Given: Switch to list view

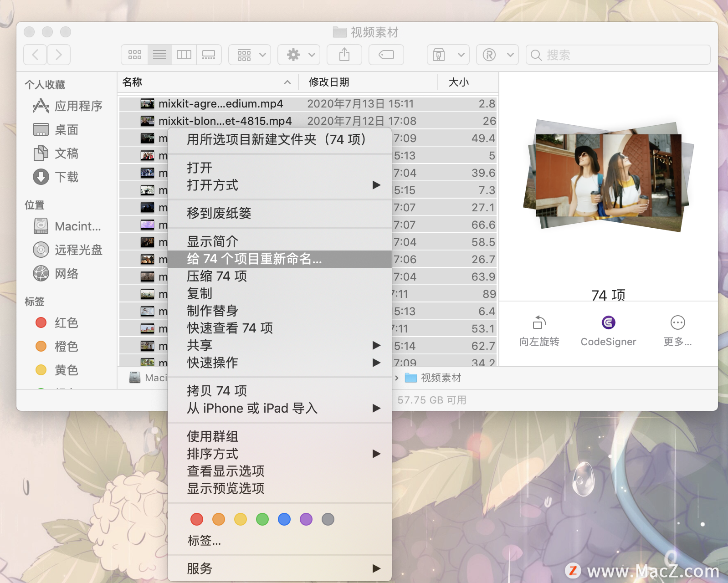Looking at the screenshot, I should pos(159,55).
